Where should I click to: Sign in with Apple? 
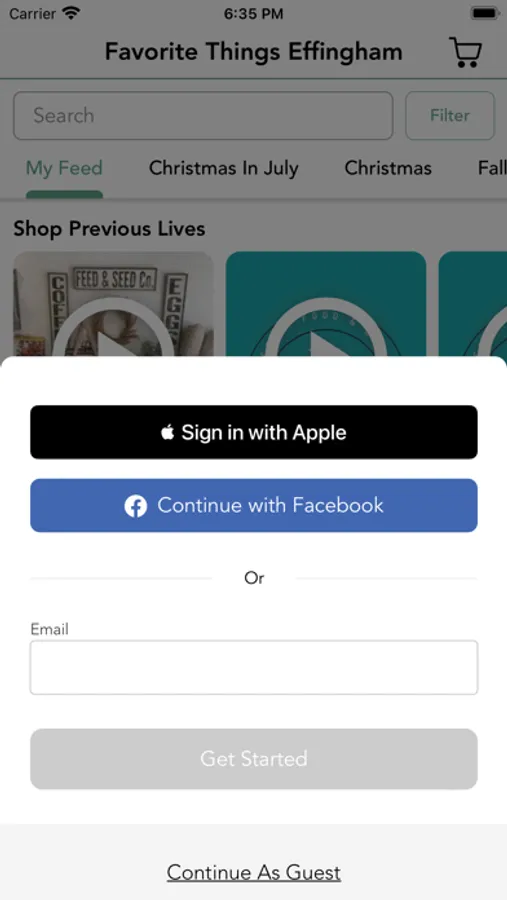click(254, 432)
